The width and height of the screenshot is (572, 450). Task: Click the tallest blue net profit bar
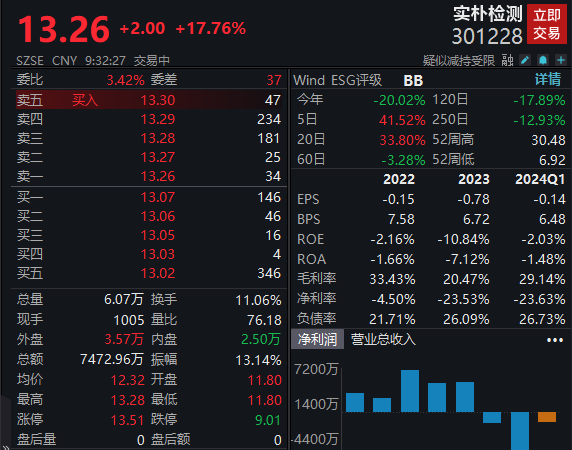(x=410, y=391)
